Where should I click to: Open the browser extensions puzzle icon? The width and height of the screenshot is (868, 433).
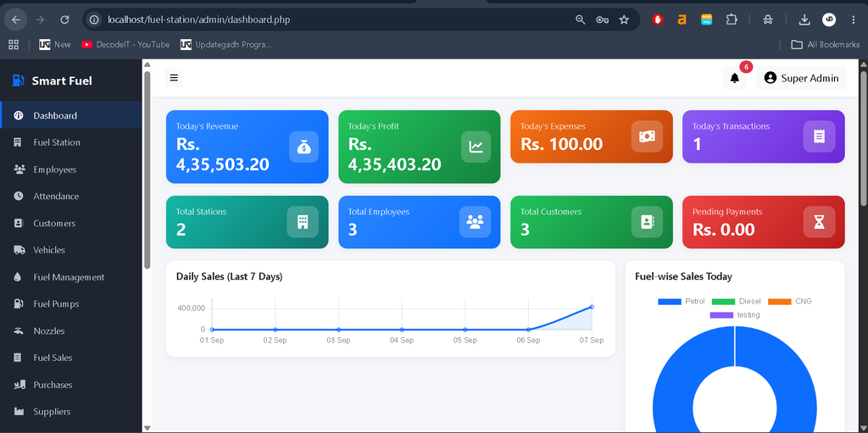(x=732, y=20)
